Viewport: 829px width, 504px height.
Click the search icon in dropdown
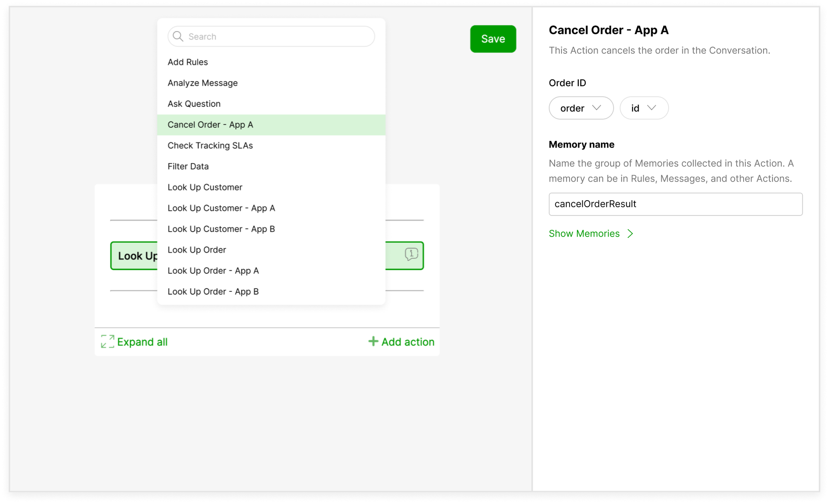179,36
